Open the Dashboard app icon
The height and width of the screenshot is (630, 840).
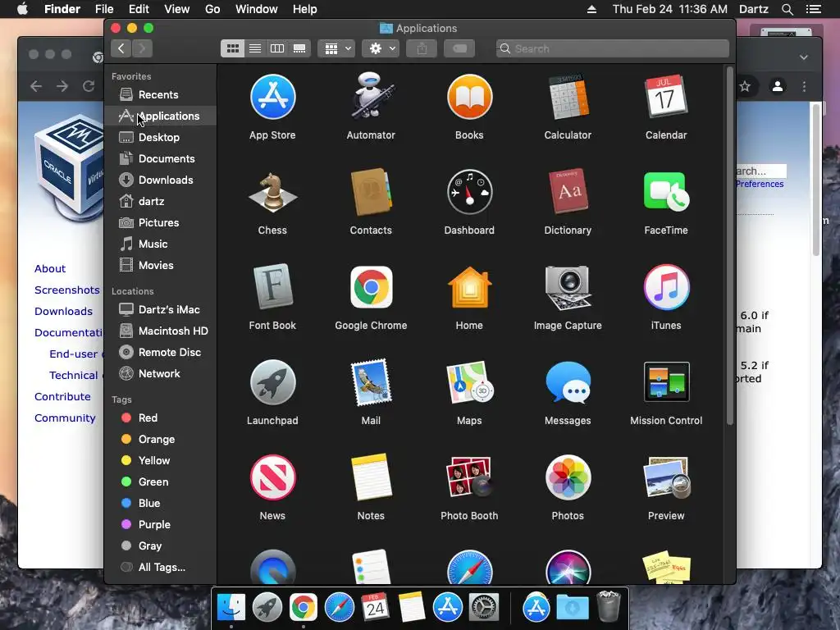(x=469, y=192)
